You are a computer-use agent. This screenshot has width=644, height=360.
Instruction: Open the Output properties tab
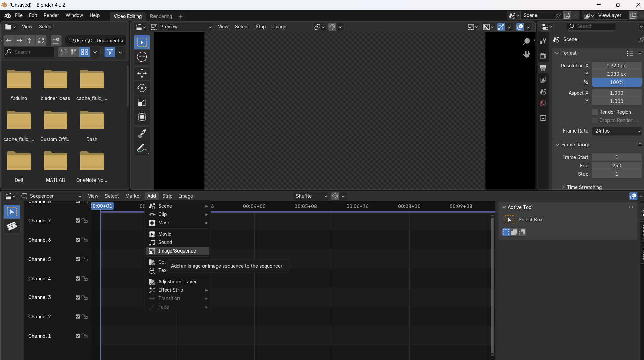pos(543,68)
